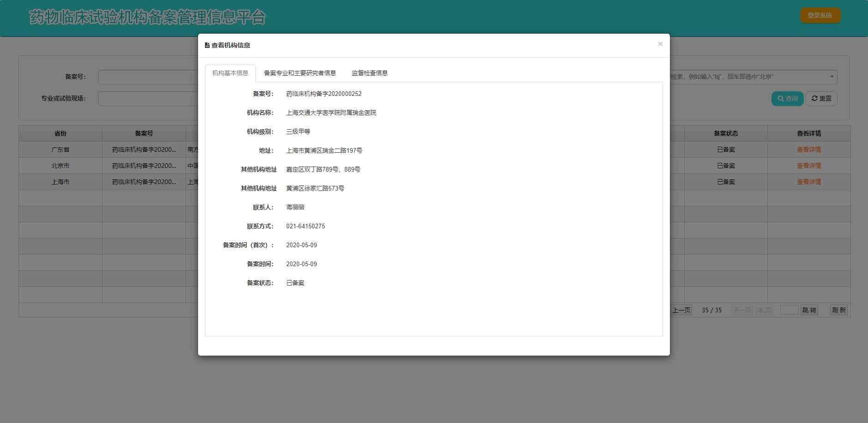Expand the province search dropdown arrow
Screen dimensions: 868x423
pos(832,77)
